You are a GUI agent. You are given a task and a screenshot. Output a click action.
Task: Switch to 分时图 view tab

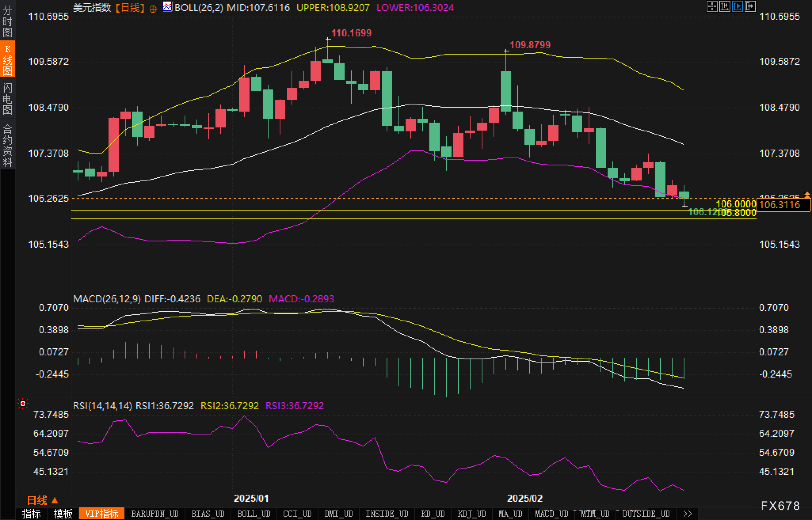(8, 21)
